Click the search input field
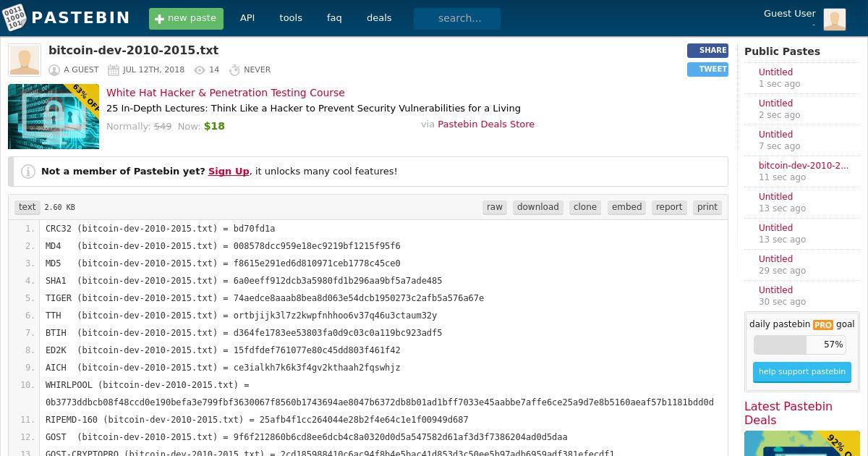 click(x=457, y=19)
